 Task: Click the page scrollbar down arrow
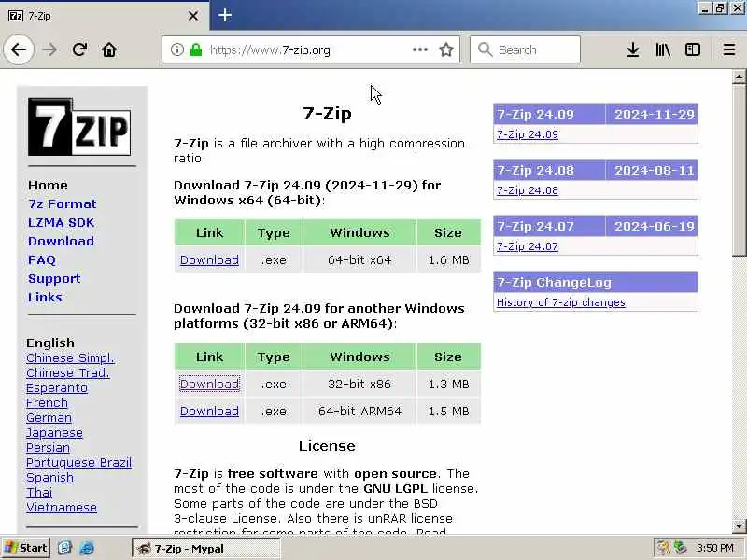click(739, 526)
